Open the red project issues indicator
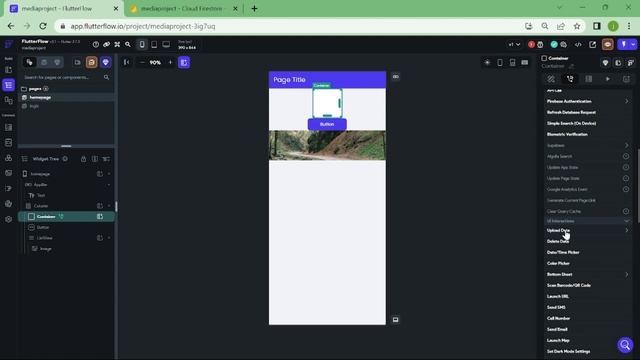The image size is (640, 360). pyautogui.click(x=531, y=44)
